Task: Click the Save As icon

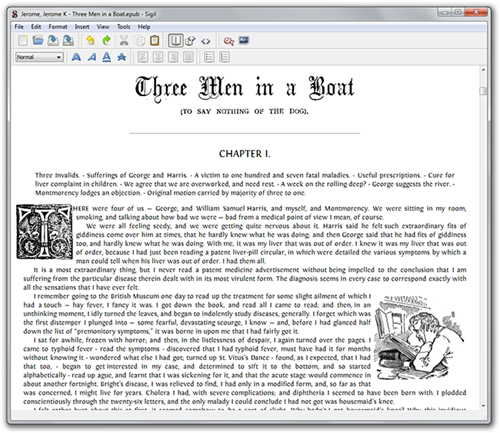Action: (x=68, y=41)
